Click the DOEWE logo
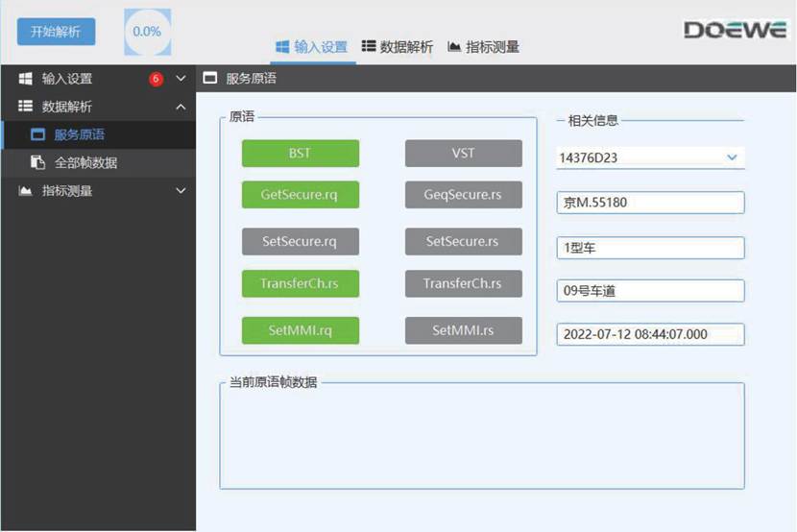This screenshot has height=532, width=797. click(x=735, y=30)
